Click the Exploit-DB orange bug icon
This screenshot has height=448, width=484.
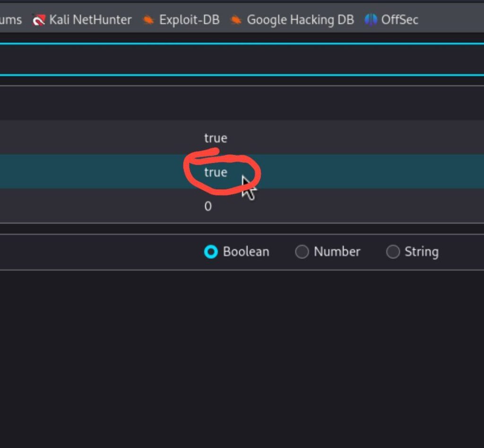(x=148, y=20)
